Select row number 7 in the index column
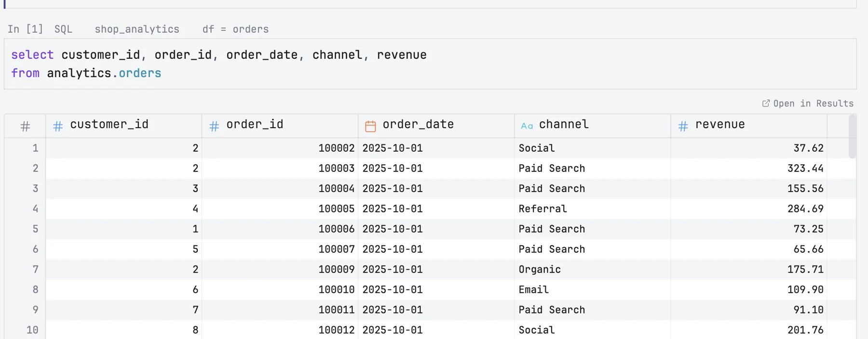The image size is (868, 339). [25, 270]
